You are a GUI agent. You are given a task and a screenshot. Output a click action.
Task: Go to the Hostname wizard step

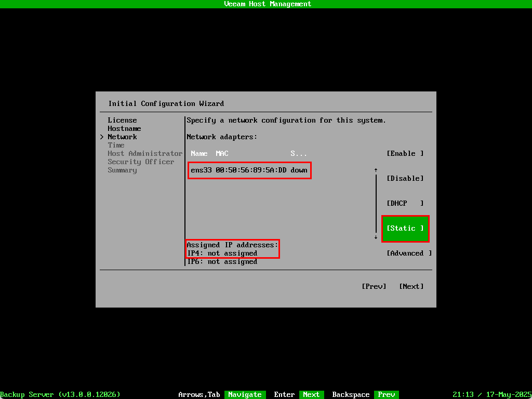[124, 128]
